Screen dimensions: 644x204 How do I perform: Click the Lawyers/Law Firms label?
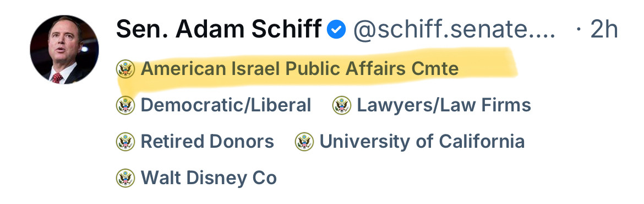point(444,105)
